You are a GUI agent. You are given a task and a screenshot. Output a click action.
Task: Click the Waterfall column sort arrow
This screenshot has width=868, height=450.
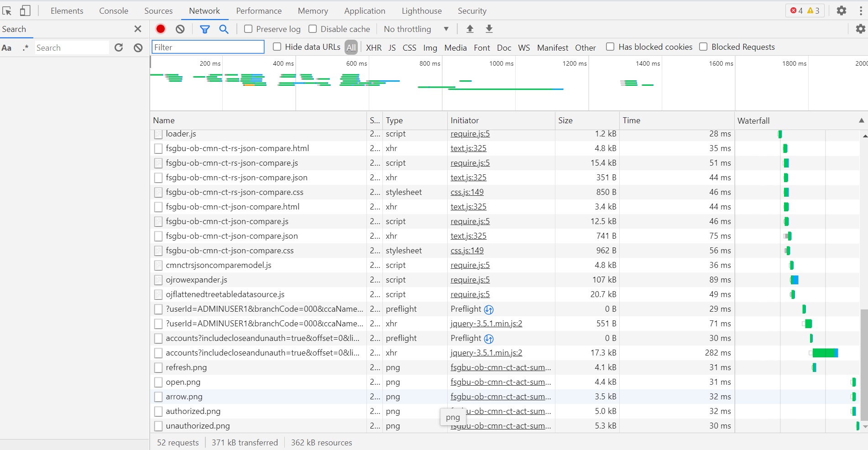[x=861, y=120]
